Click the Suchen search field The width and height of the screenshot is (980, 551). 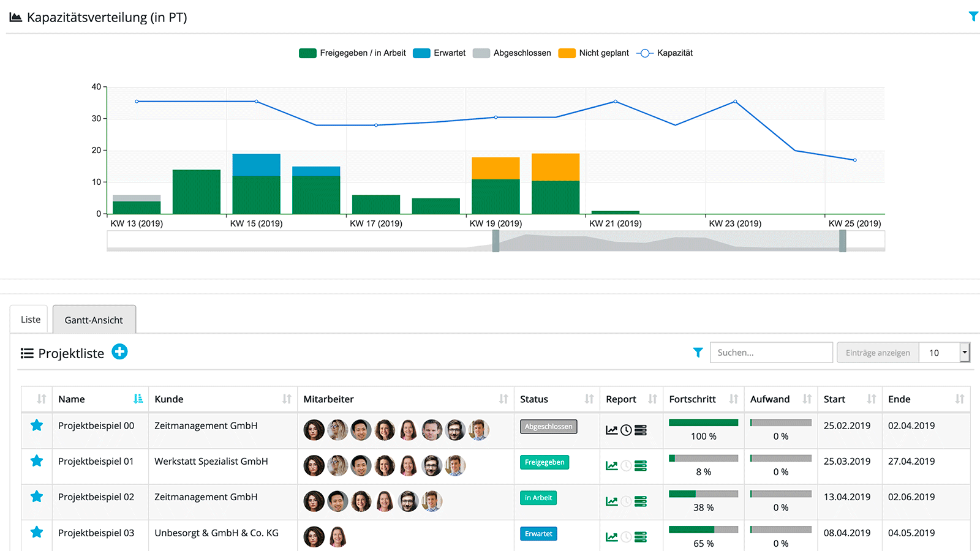click(771, 353)
